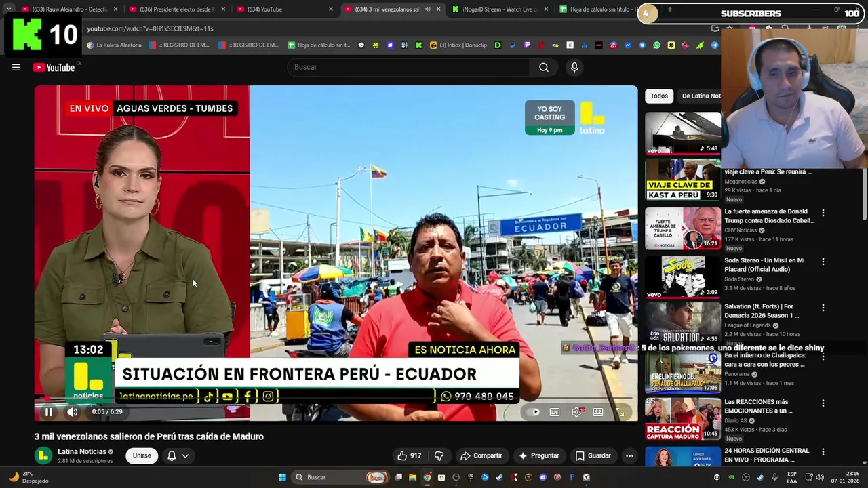Open the YouTube hamburger guide menu

pos(16,67)
